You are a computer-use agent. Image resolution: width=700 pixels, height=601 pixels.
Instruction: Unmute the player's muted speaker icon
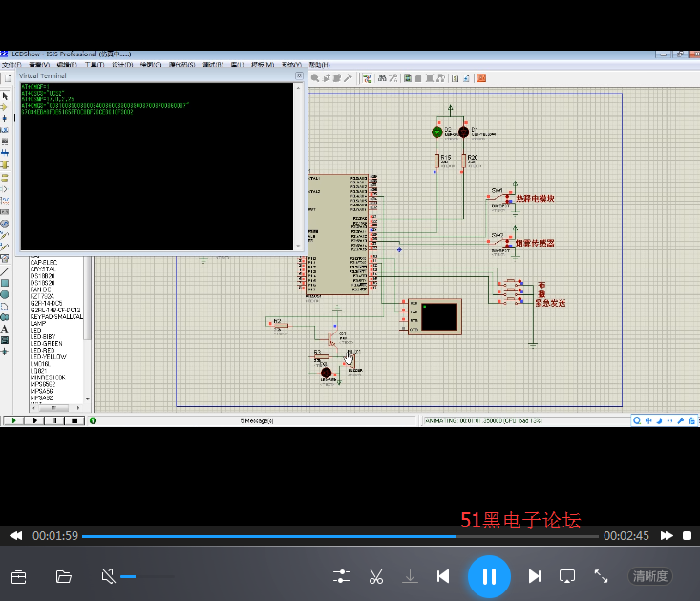(x=109, y=576)
